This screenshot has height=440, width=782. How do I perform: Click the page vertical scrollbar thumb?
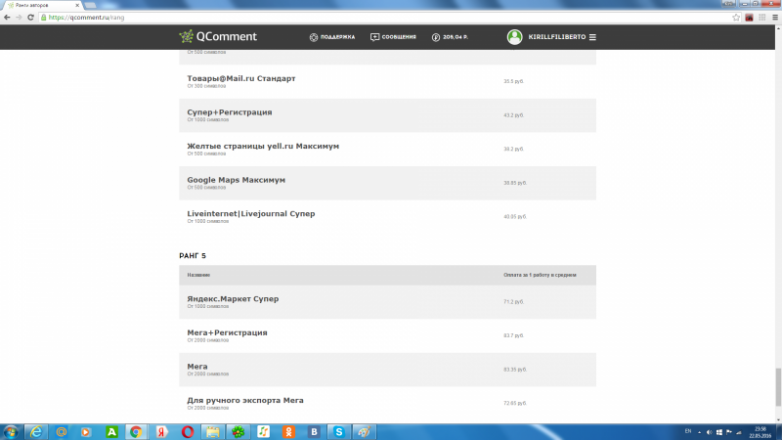pos(778,388)
